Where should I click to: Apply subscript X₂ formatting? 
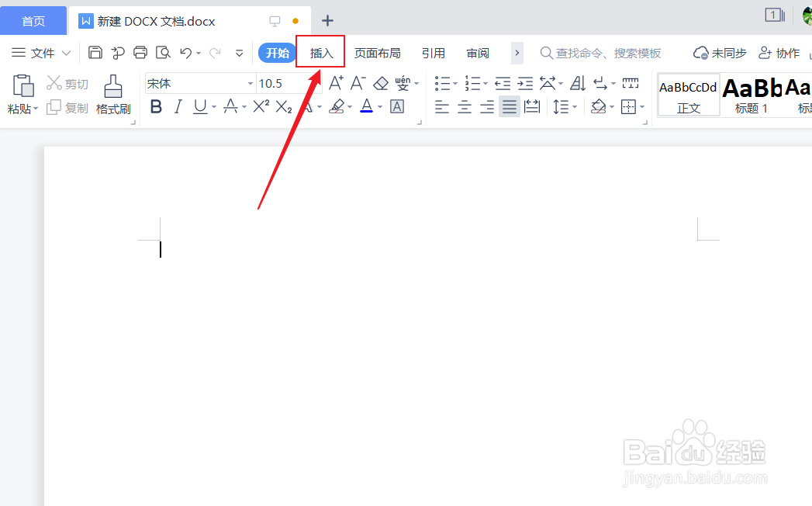point(284,107)
